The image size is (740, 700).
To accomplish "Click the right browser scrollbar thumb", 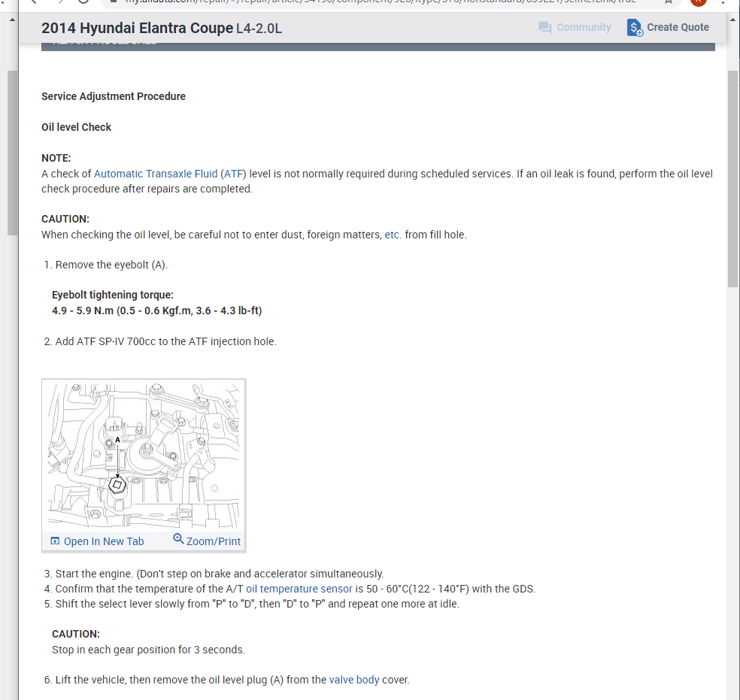I will 732,179.
